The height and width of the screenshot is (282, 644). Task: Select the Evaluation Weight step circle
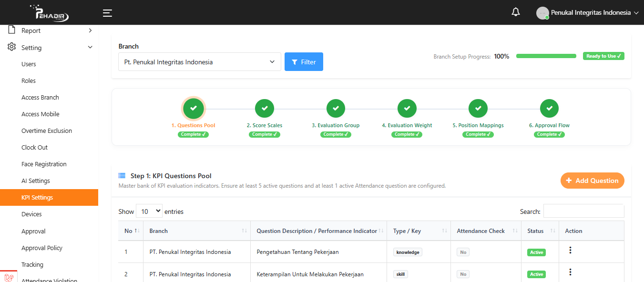407,109
